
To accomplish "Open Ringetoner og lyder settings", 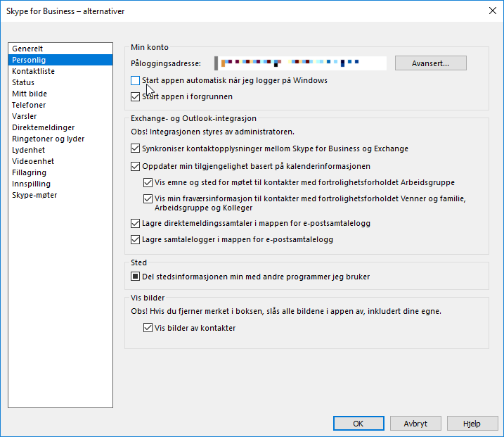I will click(x=60, y=139).
